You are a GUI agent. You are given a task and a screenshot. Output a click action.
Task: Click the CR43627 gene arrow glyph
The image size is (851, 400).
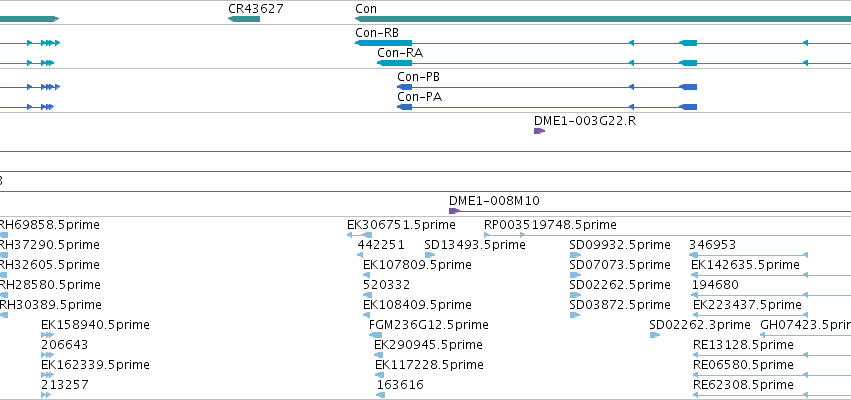(x=244, y=19)
